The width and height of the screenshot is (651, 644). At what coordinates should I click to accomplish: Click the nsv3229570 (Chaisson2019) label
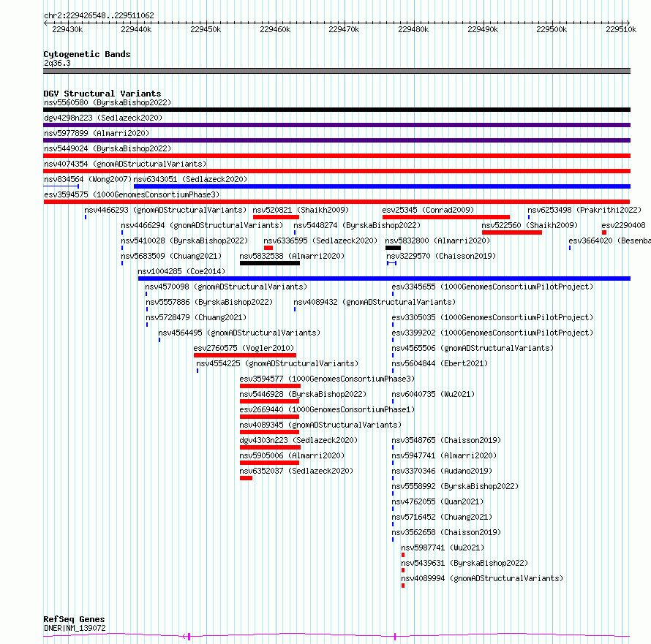(441, 256)
